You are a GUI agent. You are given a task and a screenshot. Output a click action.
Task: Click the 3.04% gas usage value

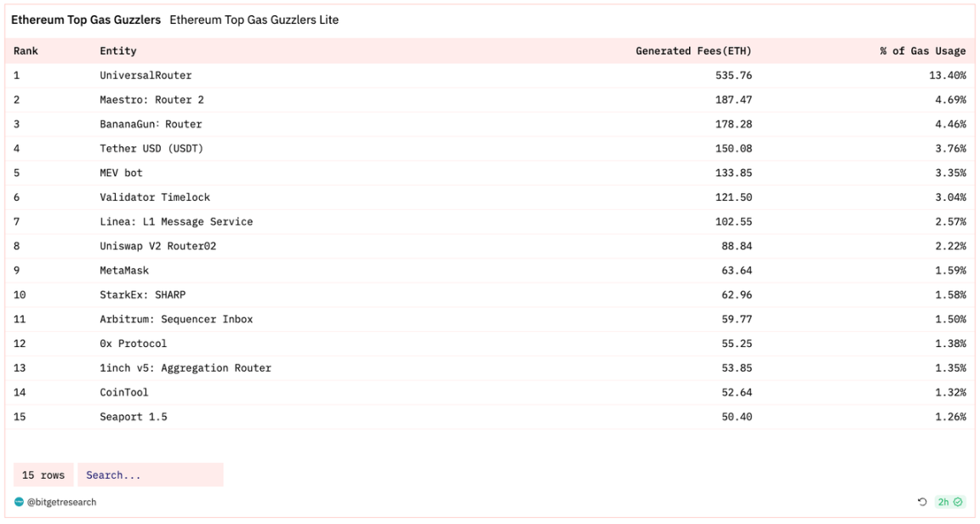(950, 197)
